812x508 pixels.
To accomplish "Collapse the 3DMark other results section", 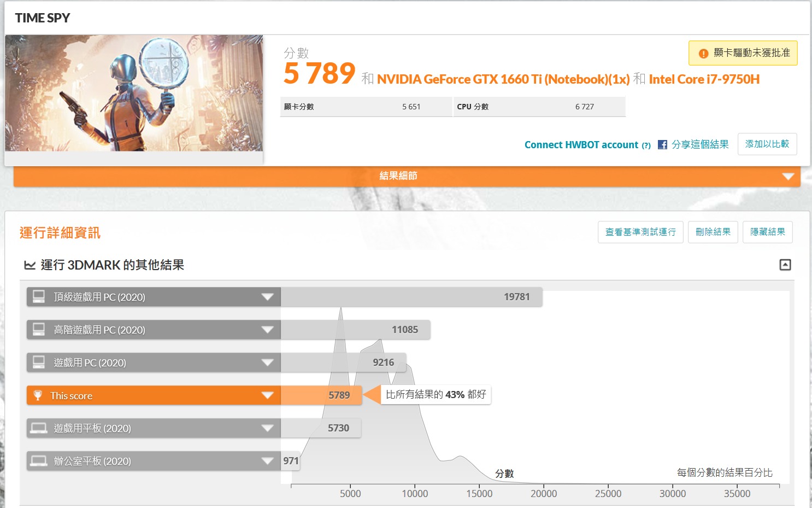I will click(x=785, y=265).
